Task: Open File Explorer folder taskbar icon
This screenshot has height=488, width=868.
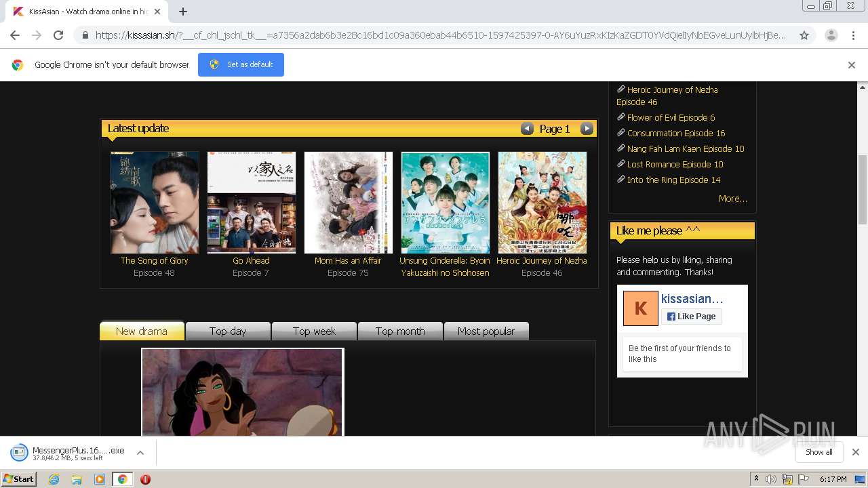Action: tap(77, 479)
